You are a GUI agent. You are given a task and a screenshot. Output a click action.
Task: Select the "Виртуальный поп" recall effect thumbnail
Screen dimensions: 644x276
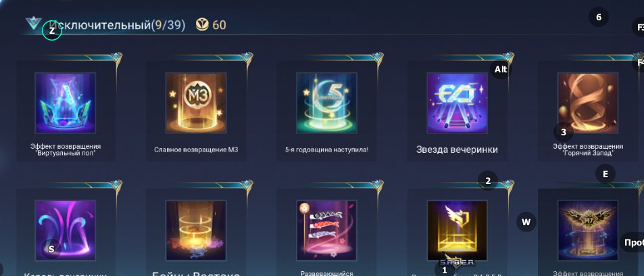(66, 103)
